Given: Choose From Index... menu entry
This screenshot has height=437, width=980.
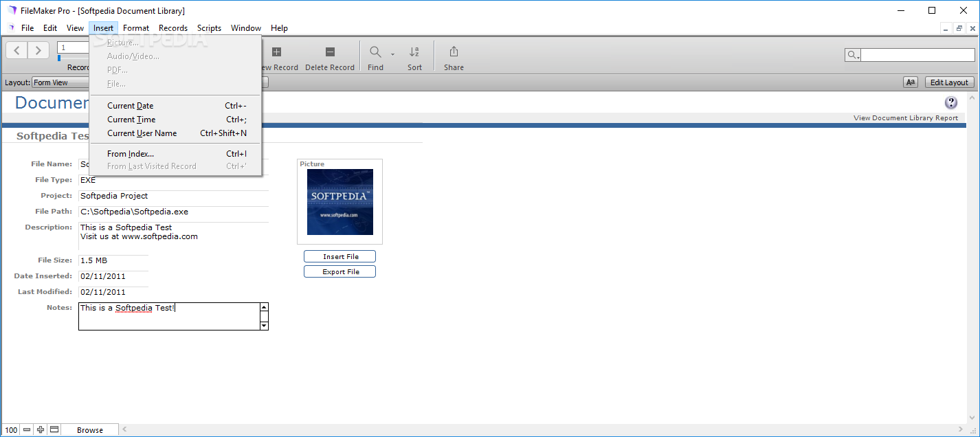Looking at the screenshot, I should coord(175,154).
